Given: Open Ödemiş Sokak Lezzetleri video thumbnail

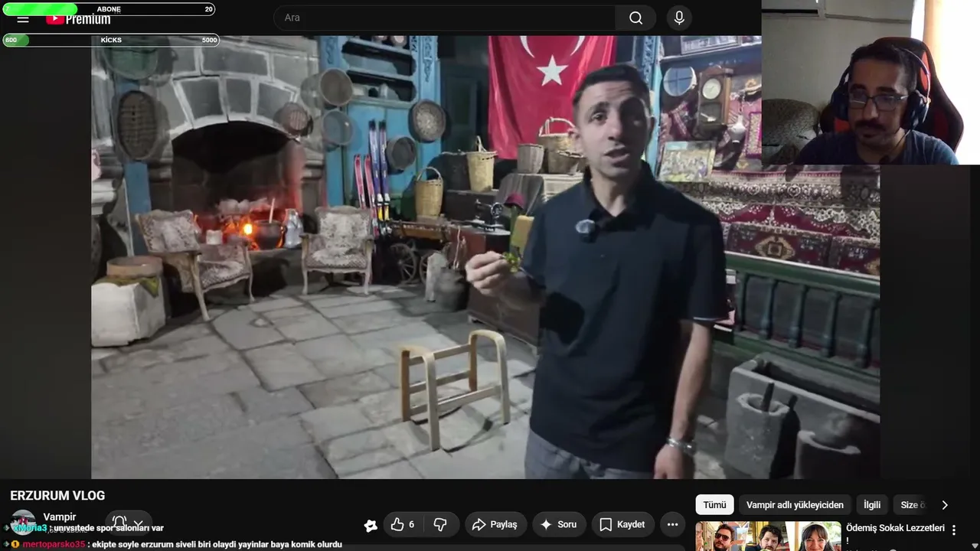Looking at the screenshot, I should [768, 536].
